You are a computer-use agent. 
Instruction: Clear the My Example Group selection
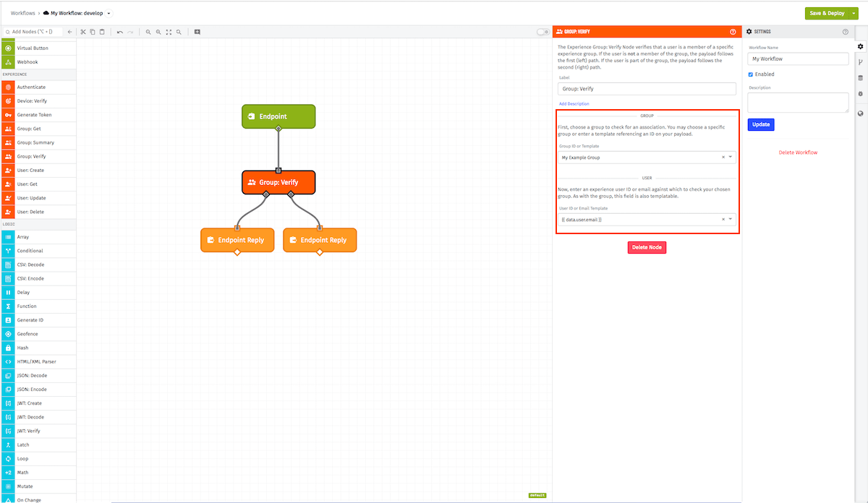coord(723,158)
